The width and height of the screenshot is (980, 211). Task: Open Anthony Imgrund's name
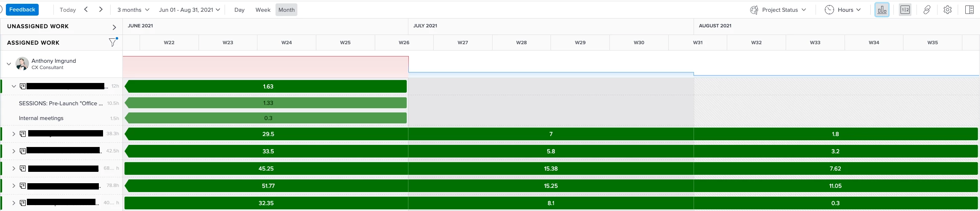[54, 61]
